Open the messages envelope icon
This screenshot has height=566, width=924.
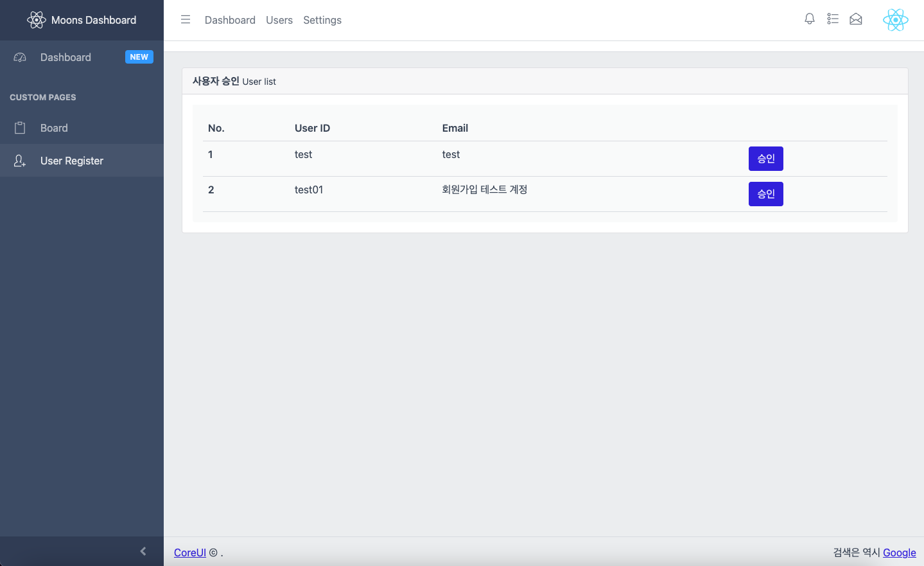point(856,19)
